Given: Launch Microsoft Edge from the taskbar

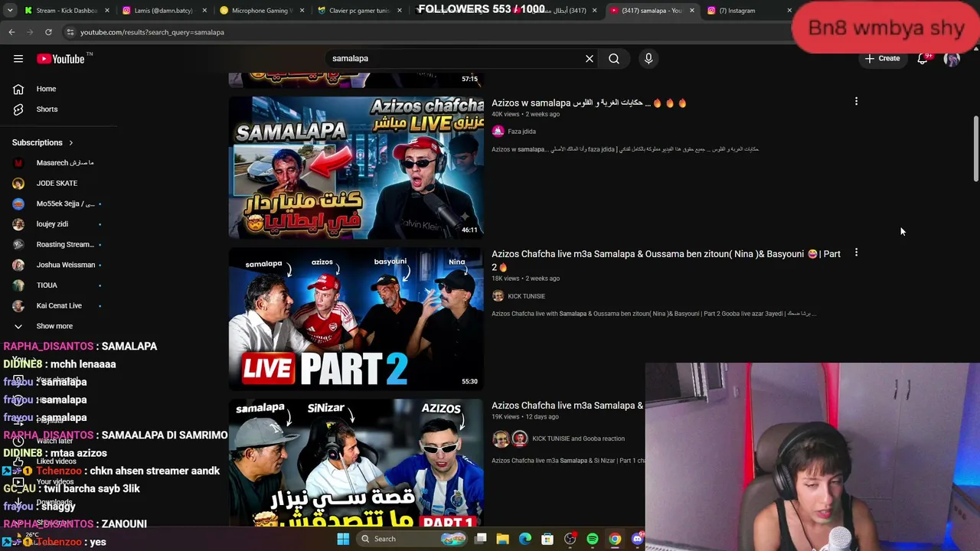Looking at the screenshot, I should [x=525, y=539].
